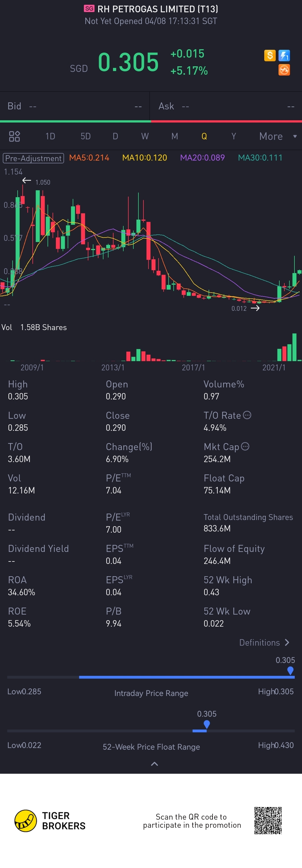Screen dimensions: 302x868
Task: Switch to weekly W chart
Action: pos(145,136)
